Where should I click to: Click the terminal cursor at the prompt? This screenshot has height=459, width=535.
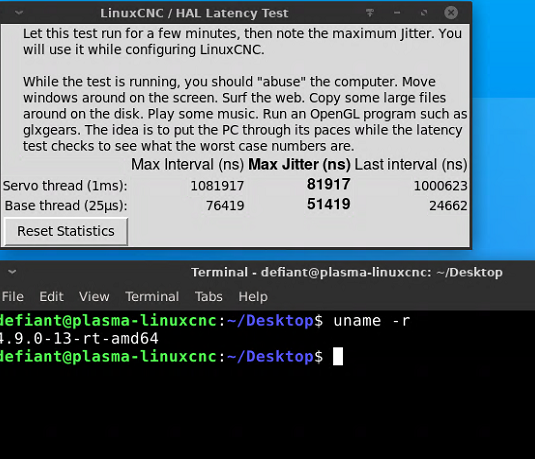(338, 356)
